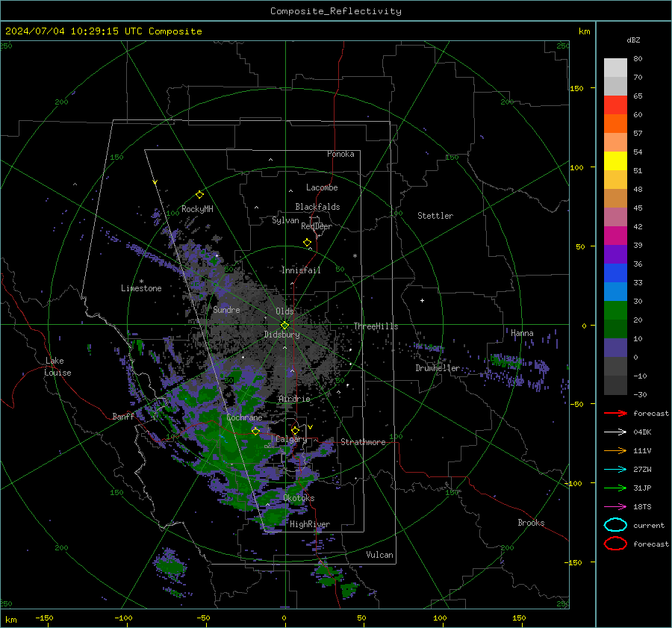Select the orange 111V arrow legend entry
672x628 pixels.
(615, 450)
